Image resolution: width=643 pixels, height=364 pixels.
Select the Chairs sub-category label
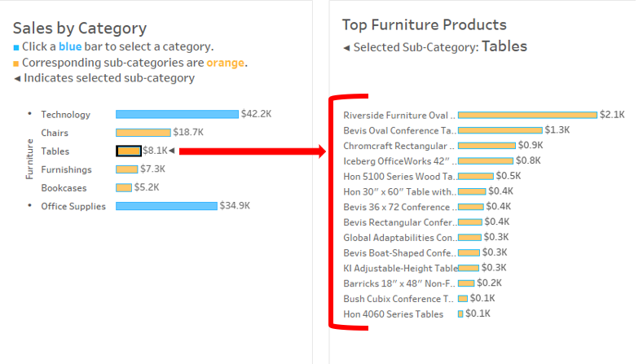pos(55,133)
